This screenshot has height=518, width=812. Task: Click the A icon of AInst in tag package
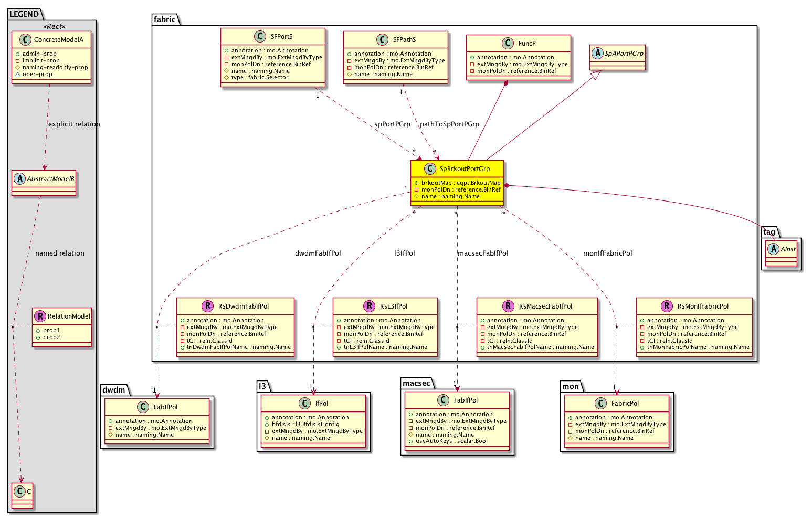click(x=773, y=249)
